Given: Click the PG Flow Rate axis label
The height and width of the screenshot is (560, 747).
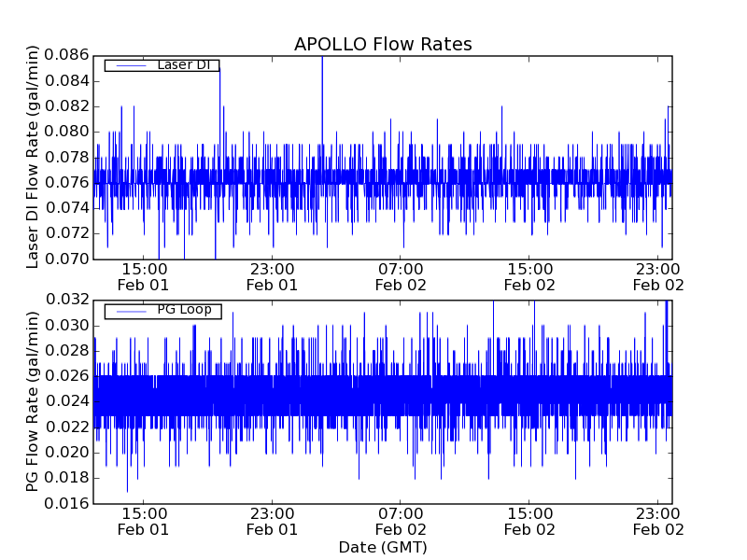Looking at the screenshot, I should [32, 401].
